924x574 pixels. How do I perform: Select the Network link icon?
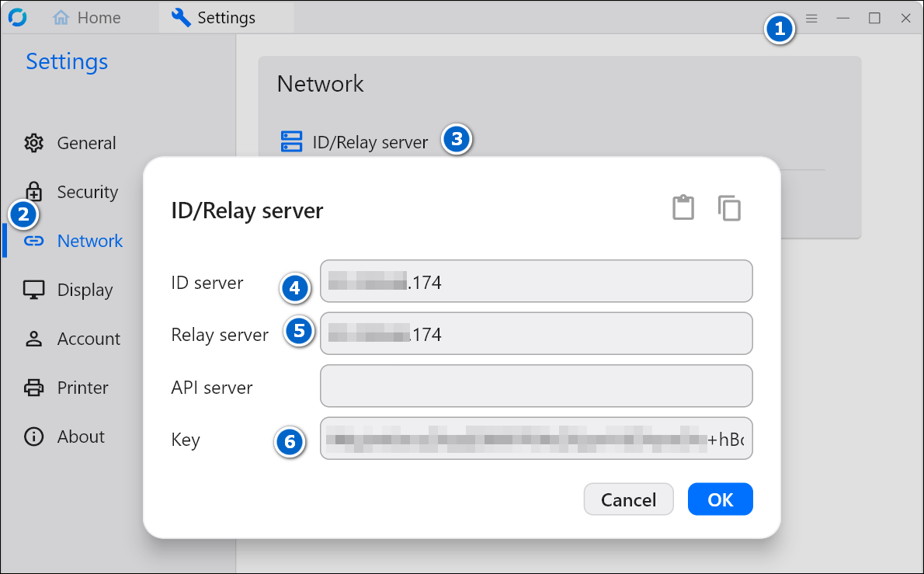(33, 241)
